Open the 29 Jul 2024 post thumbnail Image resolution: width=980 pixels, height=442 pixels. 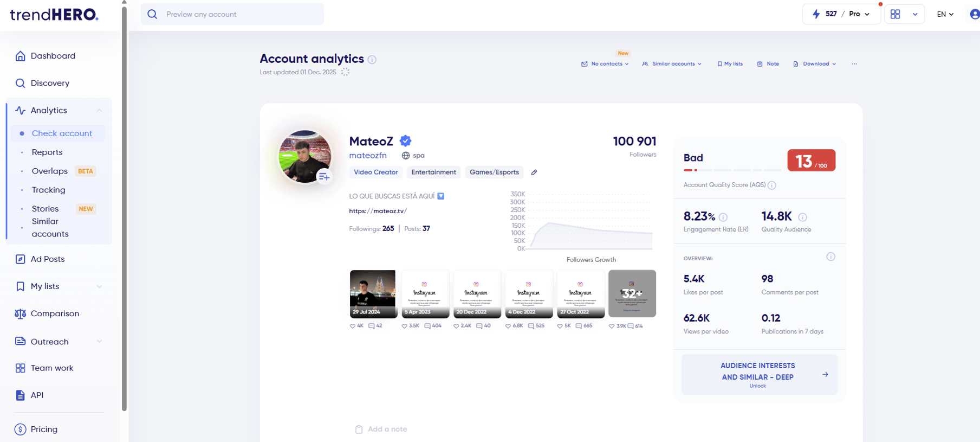point(373,293)
